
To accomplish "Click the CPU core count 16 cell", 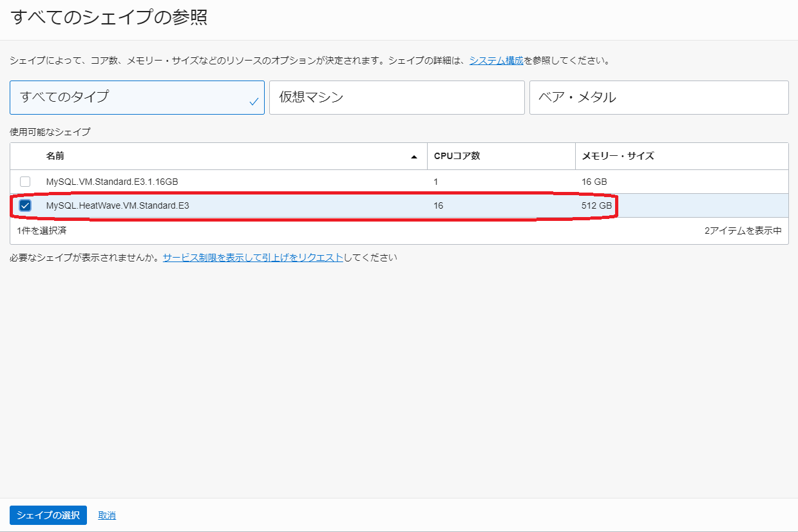I will 438,205.
